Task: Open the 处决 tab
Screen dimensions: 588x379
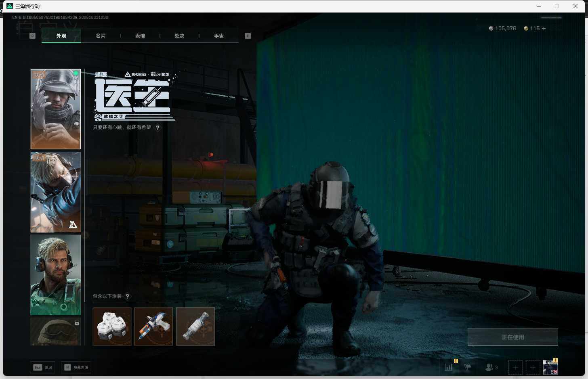Action: point(179,36)
